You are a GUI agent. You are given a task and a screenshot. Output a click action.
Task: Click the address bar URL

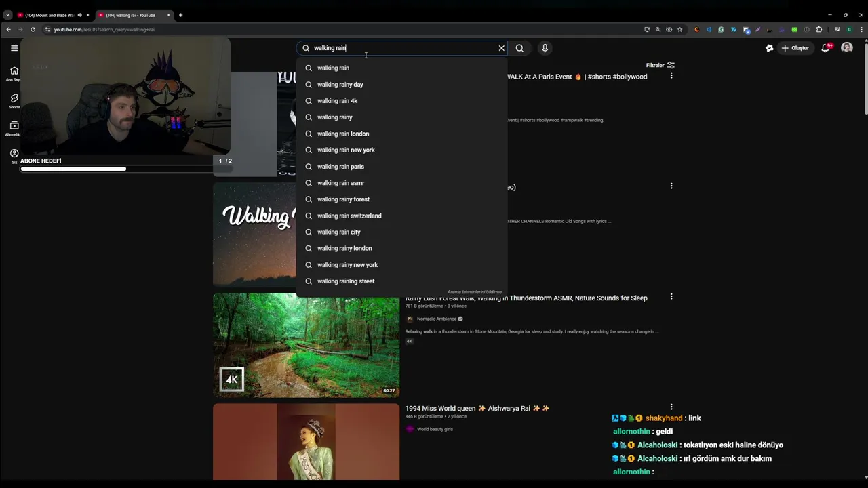click(104, 30)
